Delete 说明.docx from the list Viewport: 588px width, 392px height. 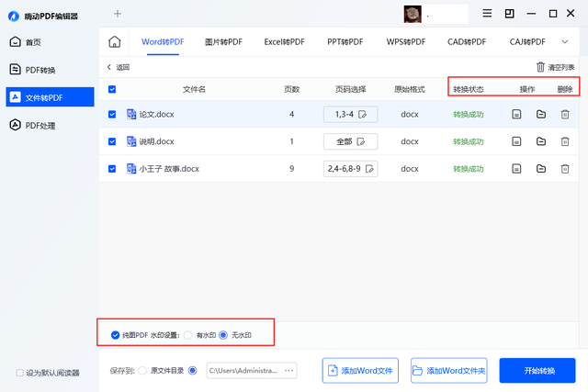565,141
